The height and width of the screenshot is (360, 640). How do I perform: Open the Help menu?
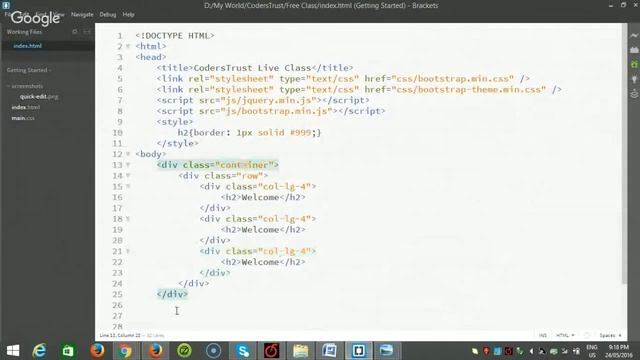point(128,14)
